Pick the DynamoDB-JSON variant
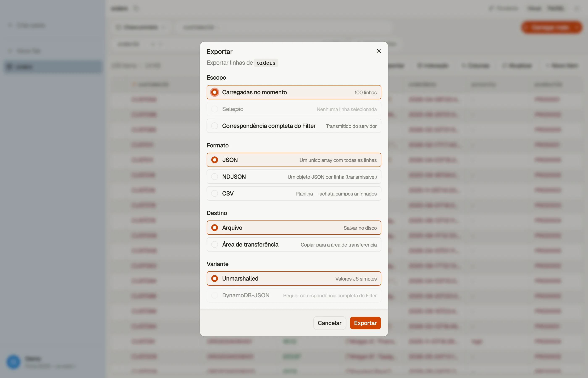This screenshot has height=378, width=588. [x=294, y=295]
